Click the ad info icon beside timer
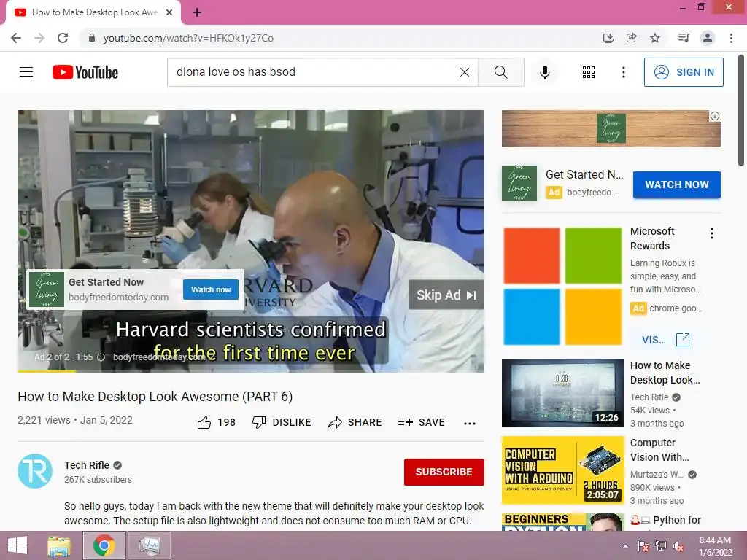Viewport: 747px width, 560px height. 101,357
